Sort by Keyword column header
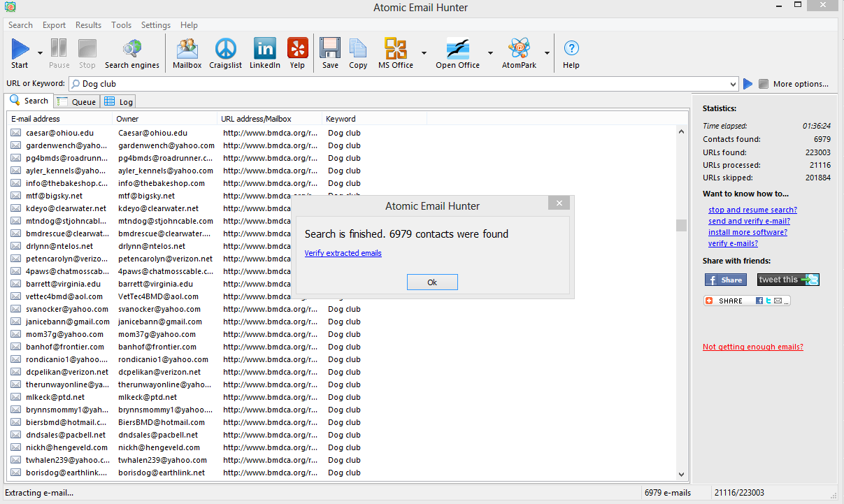This screenshot has height=504, width=844. (374, 119)
